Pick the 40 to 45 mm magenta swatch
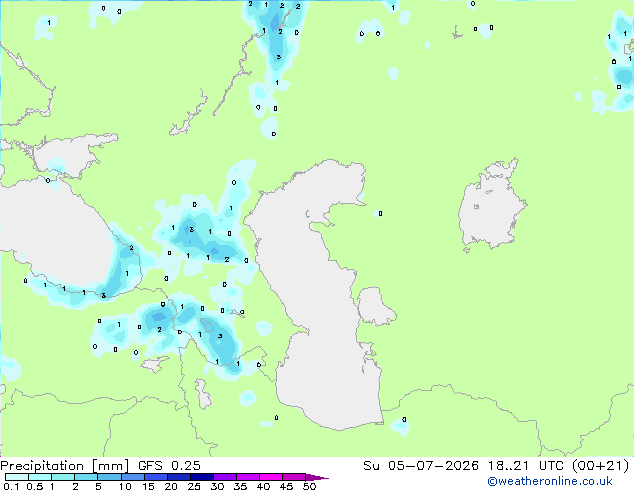 271,477
